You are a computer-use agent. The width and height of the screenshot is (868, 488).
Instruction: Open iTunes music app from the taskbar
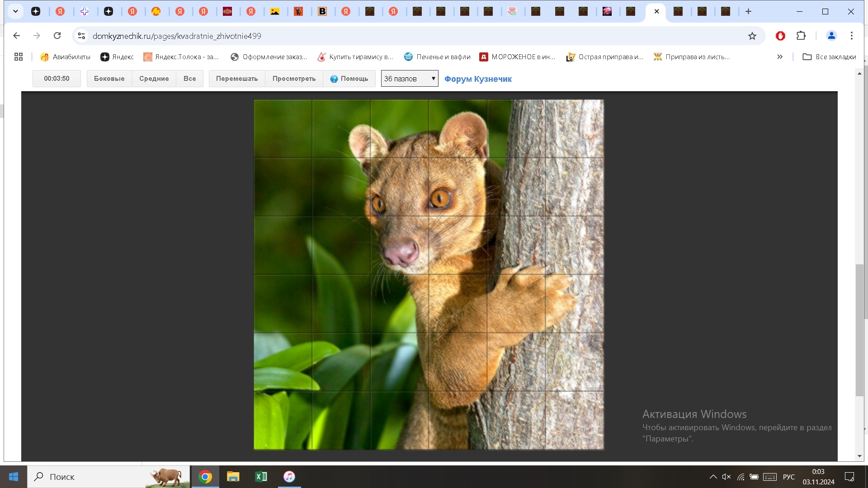(289, 477)
